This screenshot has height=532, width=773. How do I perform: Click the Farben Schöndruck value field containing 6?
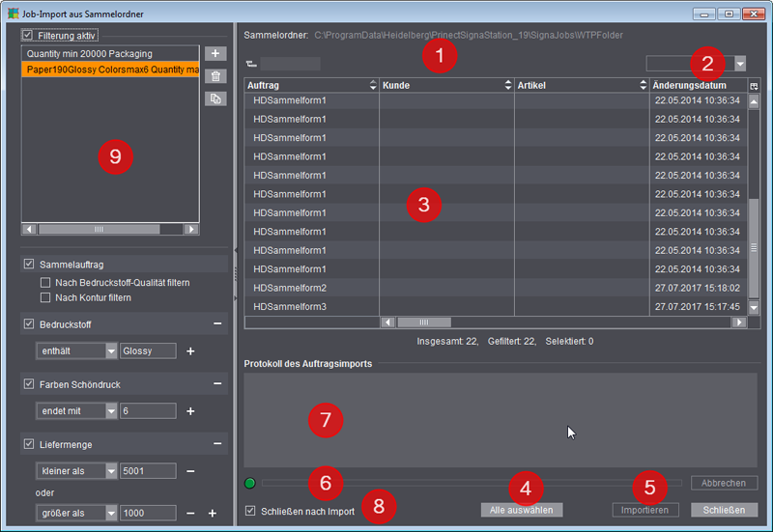[148, 411]
